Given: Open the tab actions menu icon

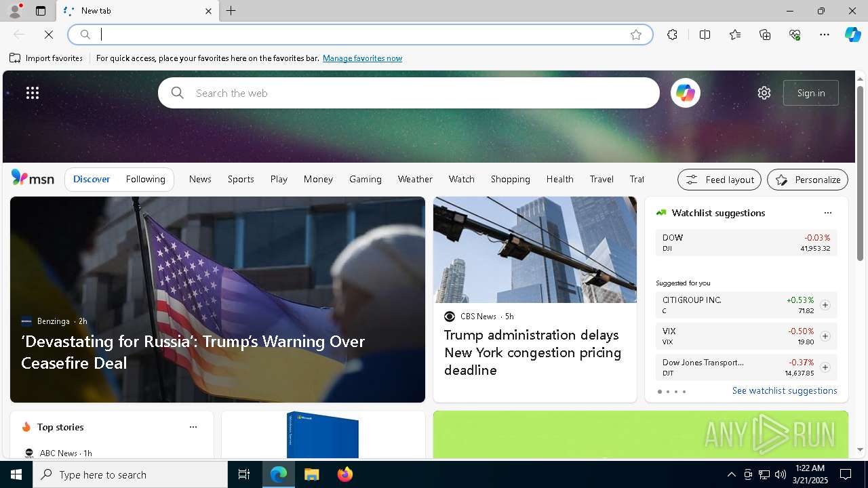Looking at the screenshot, I should pos(41,11).
